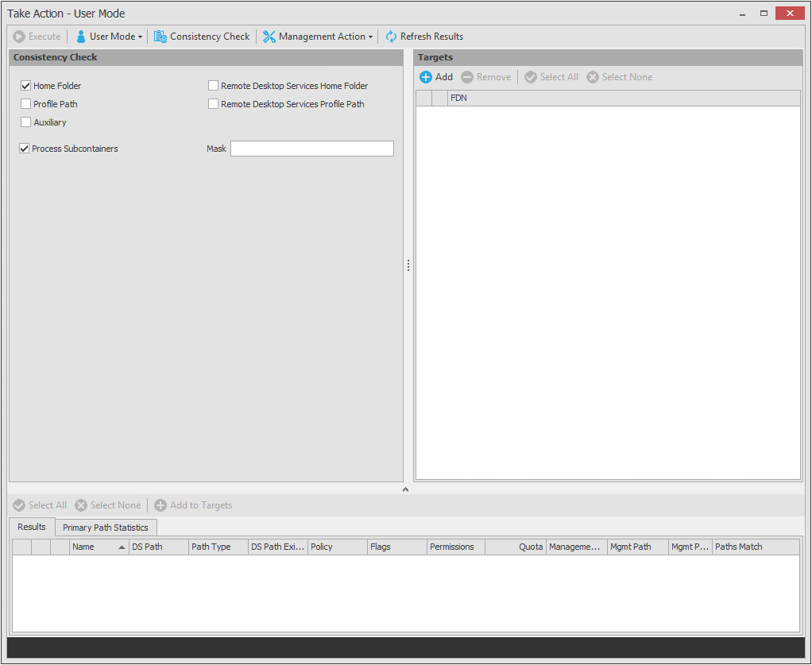Viewport: 812px width, 665px height.
Task: Click the User Mode person icon
Action: 81,37
